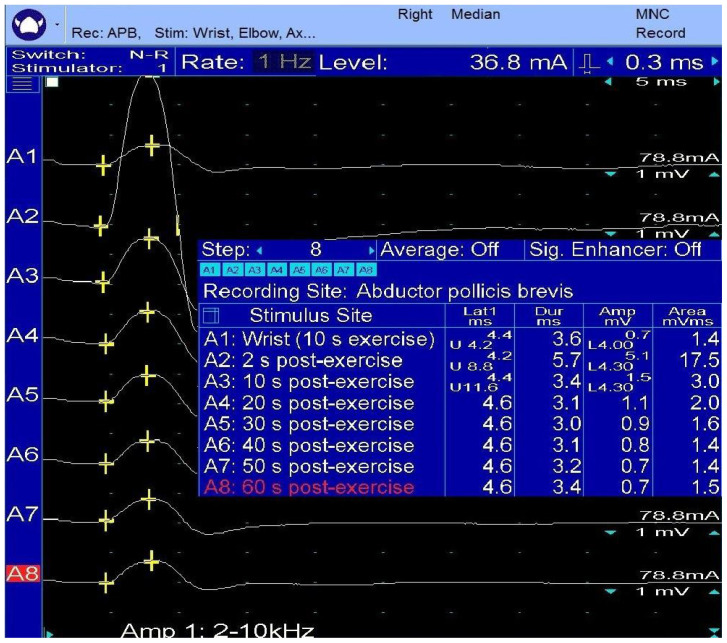This screenshot has width=727, height=643.
Task: Open the hamburger menu above trace labels
Action: [x=23, y=85]
